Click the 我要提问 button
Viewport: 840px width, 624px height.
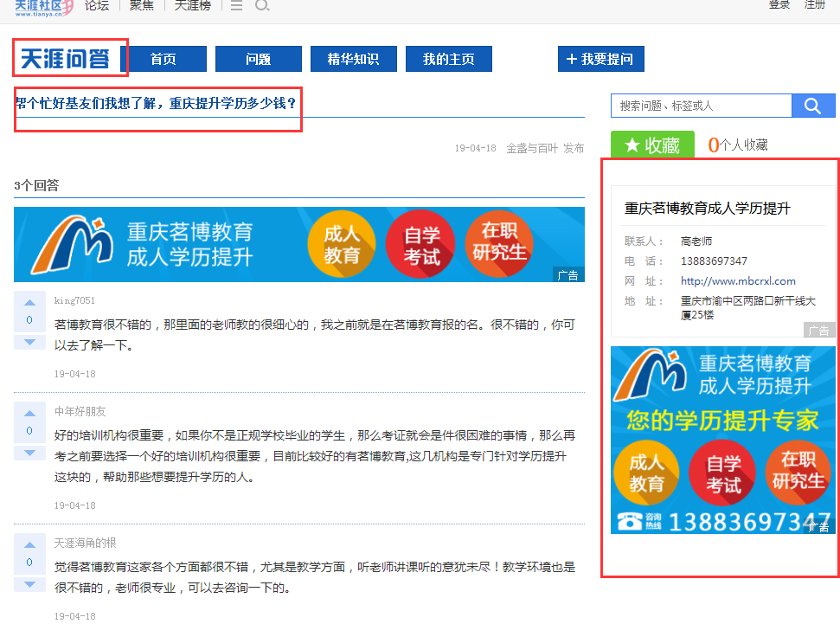tap(600, 59)
